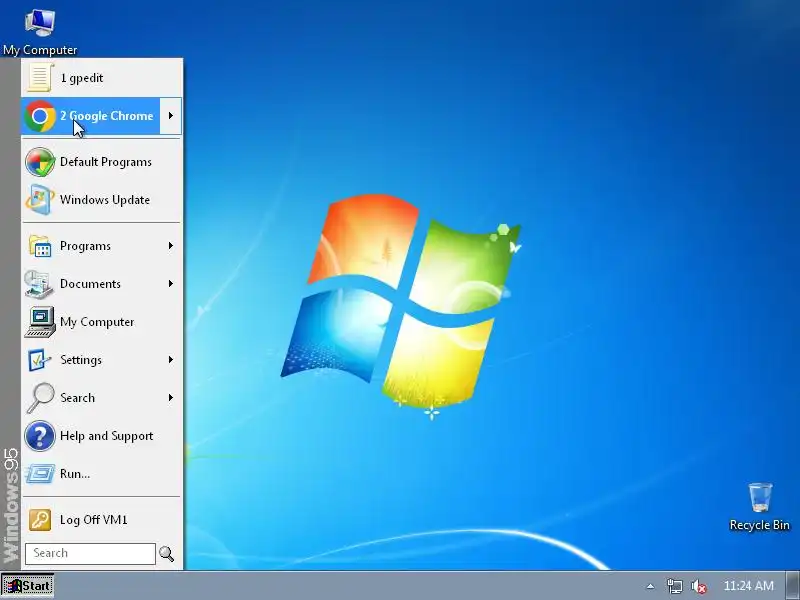Focus the Start menu Search text box
Image resolution: width=800 pixels, height=600 pixels.
pyautogui.click(x=90, y=554)
